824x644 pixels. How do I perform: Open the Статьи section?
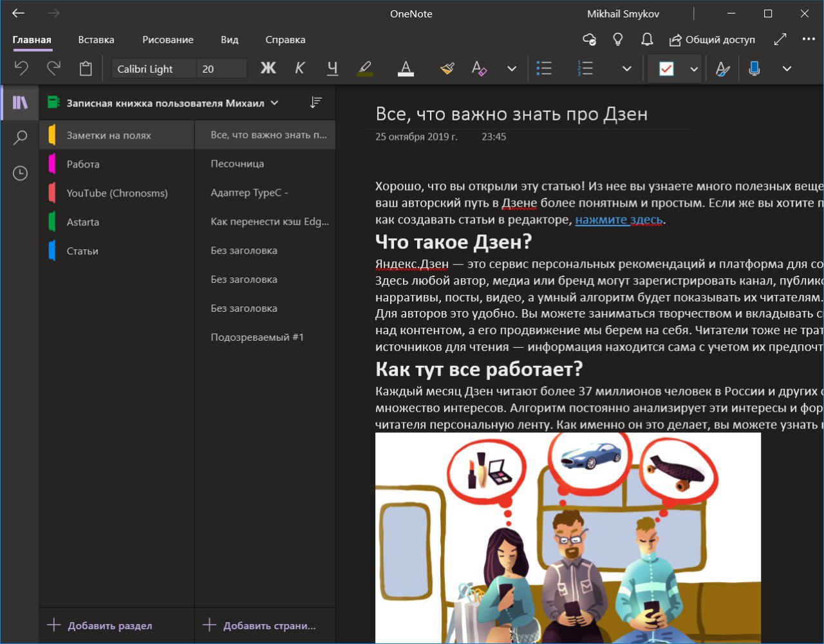117,251
